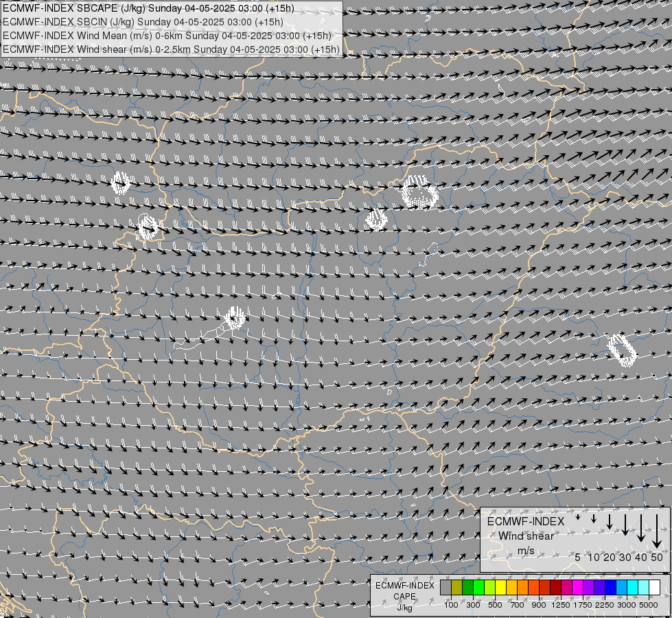Click the number 30 under shear arrows
This screenshot has height=618, width=672.
pos(625,557)
